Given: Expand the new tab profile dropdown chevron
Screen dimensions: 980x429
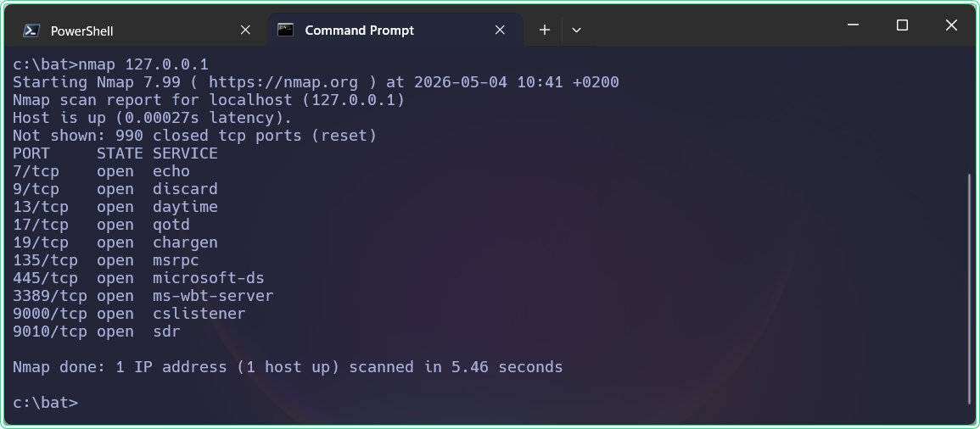Looking at the screenshot, I should point(576,30).
